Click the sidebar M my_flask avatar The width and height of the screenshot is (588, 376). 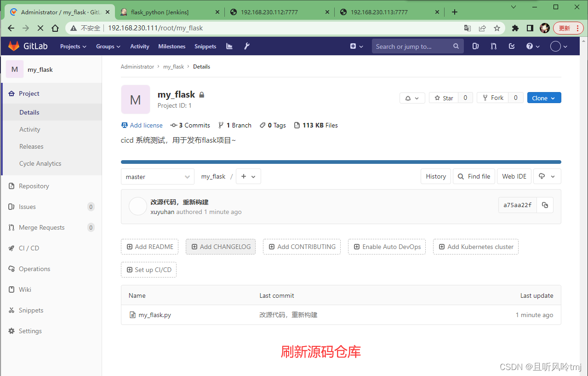(15, 69)
